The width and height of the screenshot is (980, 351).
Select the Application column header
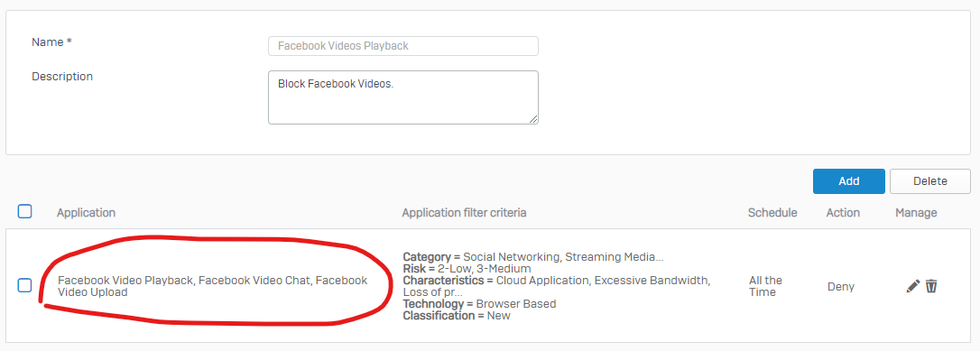[87, 212]
